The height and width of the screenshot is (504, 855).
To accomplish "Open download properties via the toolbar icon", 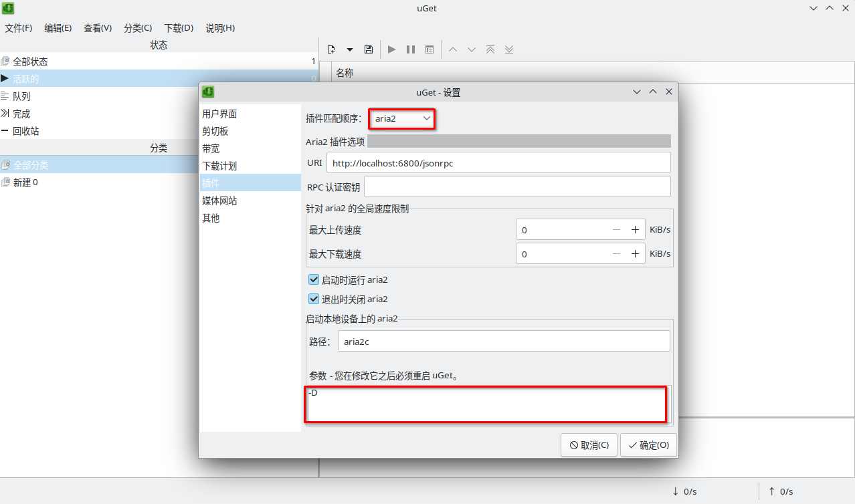I will [x=429, y=49].
